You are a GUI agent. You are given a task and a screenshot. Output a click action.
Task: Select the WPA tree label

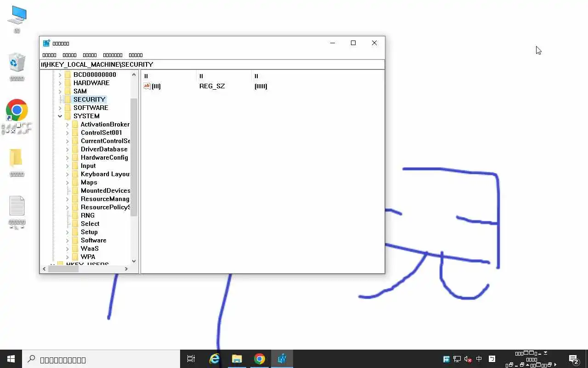pos(88,257)
